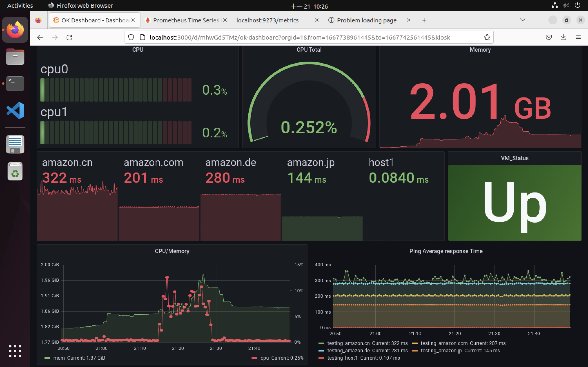The image size is (588, 367).
Task: Open a new browser tab
Action: [424, 20]
